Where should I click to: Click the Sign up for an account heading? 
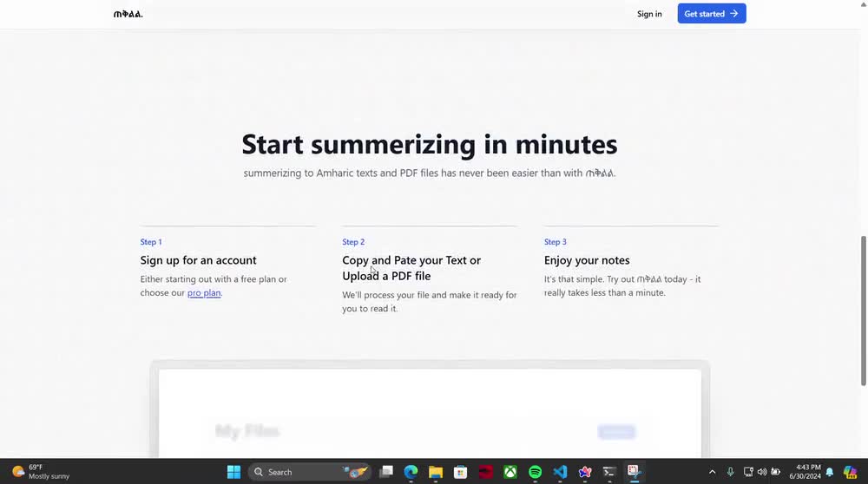coord(198,260)
